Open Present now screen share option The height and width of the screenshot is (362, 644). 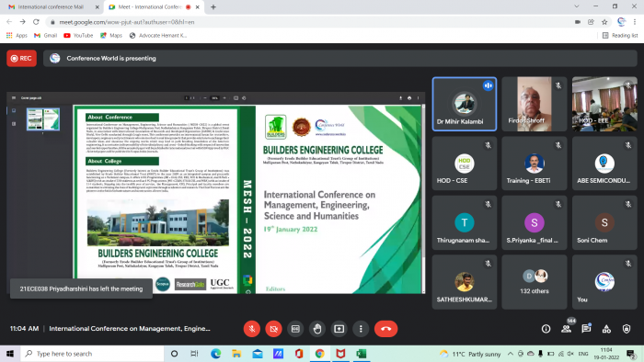coord(339,329)
